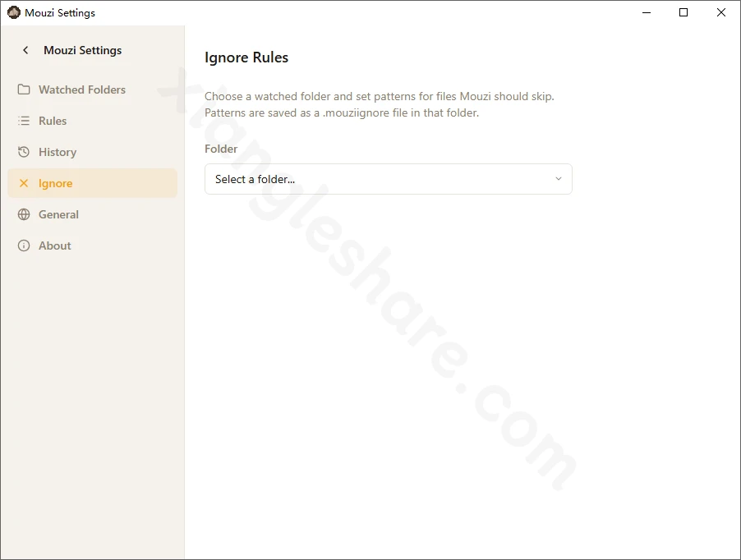741x560 pixels.
Task: Go to General settings
Action: pyautogui.click(x=92, y=213)
